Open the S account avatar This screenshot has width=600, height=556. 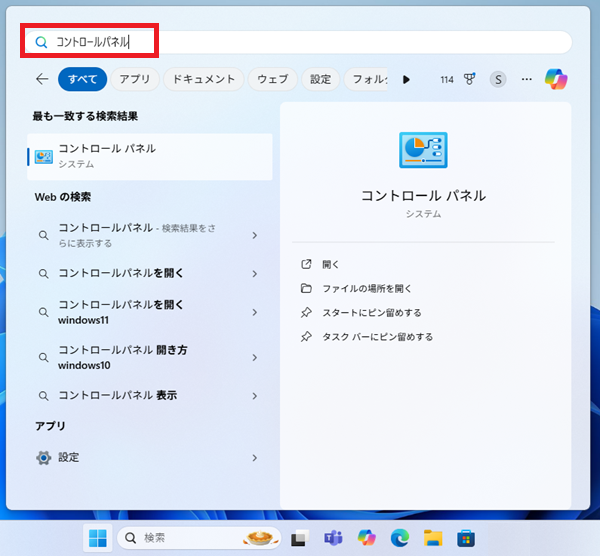498,80
